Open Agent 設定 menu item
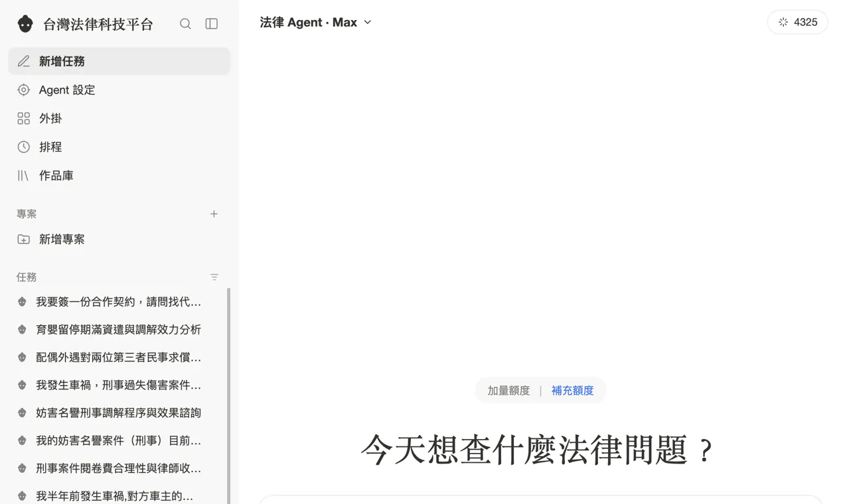Screen dimensions: 843x504 [119, 90]
